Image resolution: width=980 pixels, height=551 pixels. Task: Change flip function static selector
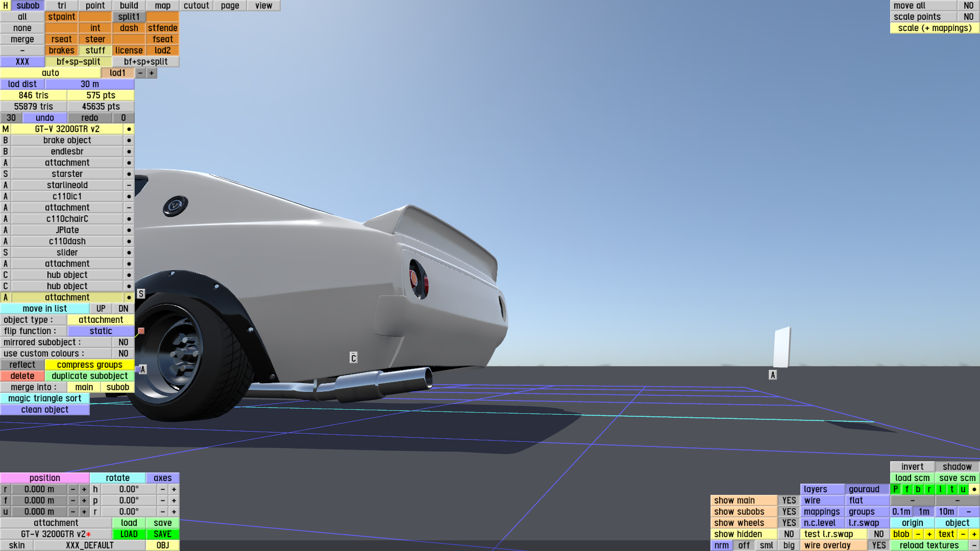click(101, 331)
